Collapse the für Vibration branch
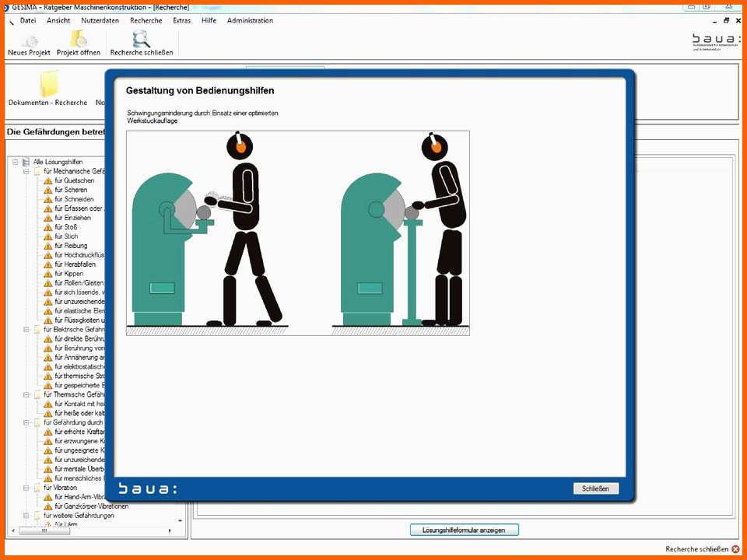Viewport: 747px width, 560px height. 26,488
